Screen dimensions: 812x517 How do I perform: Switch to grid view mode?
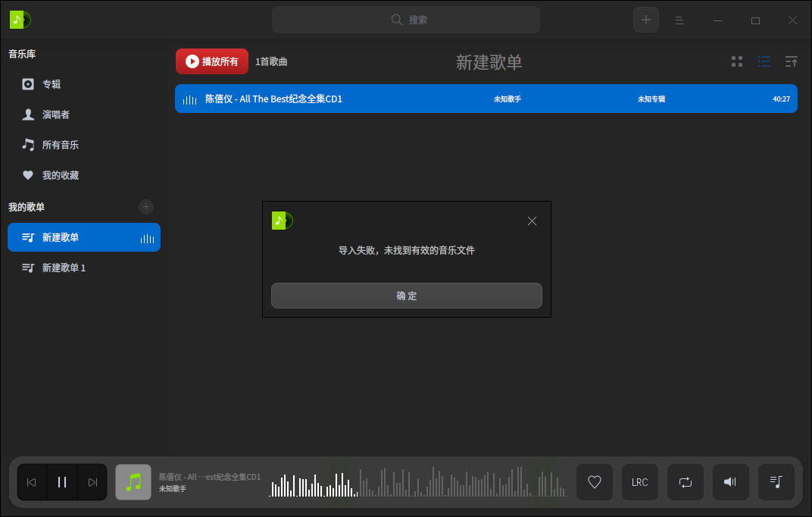[736, 61]
